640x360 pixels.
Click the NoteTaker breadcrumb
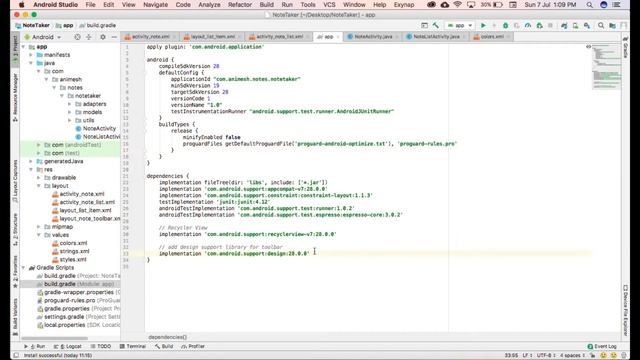[x=32, y=25]
